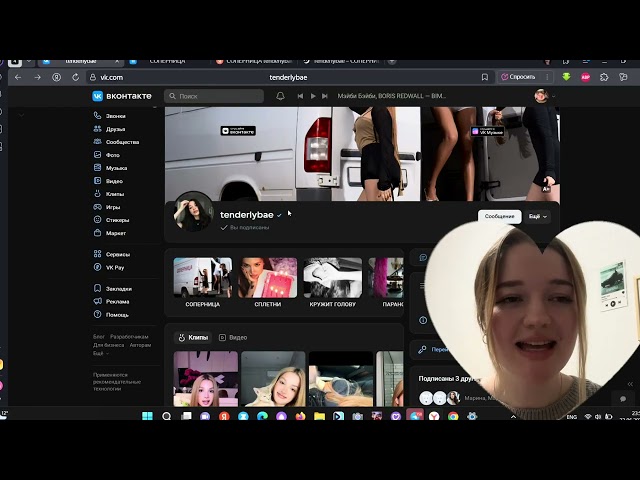Viewport: 640px width, 480px height.
Task: Click the vk.com address bar
Action: 288,77
